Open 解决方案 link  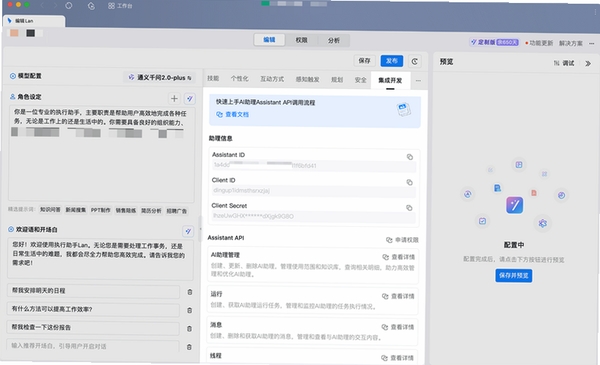tap(571, 43)
